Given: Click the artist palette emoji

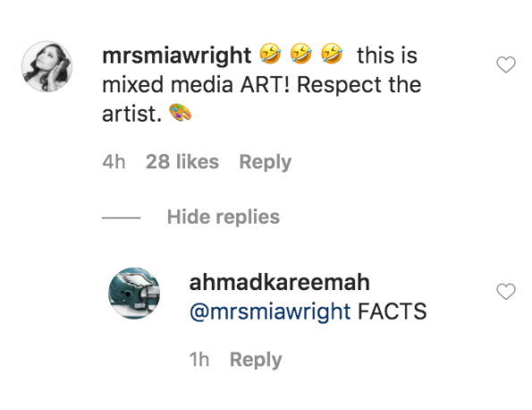Looking at the screenshot, I should (180, 113).
